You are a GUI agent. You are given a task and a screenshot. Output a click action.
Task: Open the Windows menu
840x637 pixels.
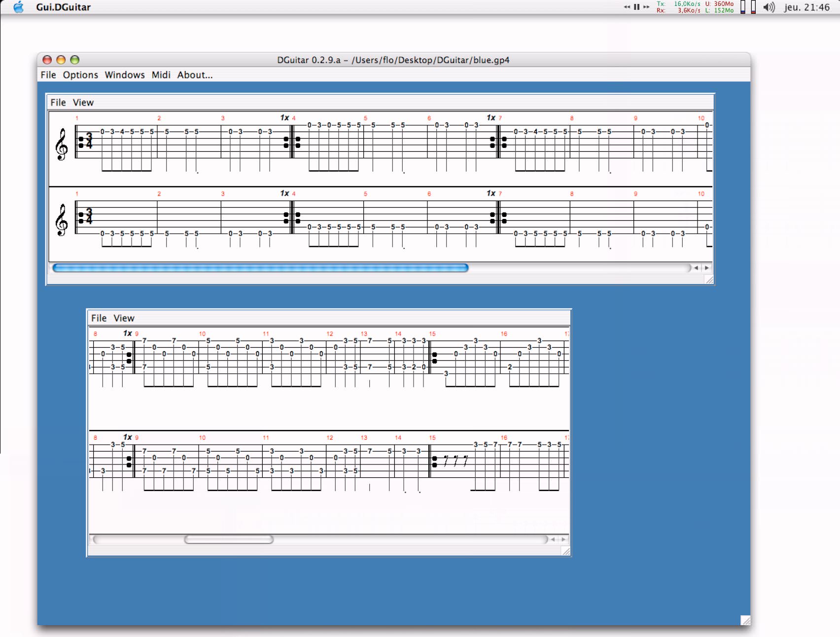[125, 75]
